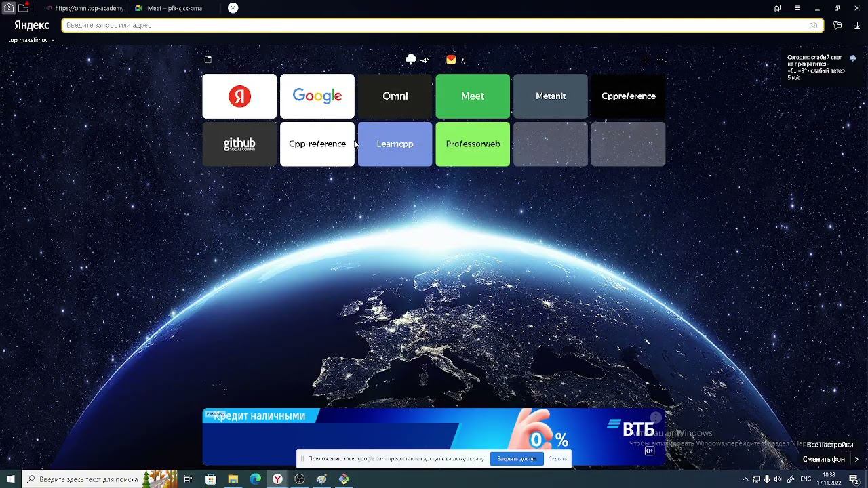Add a new site with the plus icon
The image size is (868, 488).
[x=646, y=60]
